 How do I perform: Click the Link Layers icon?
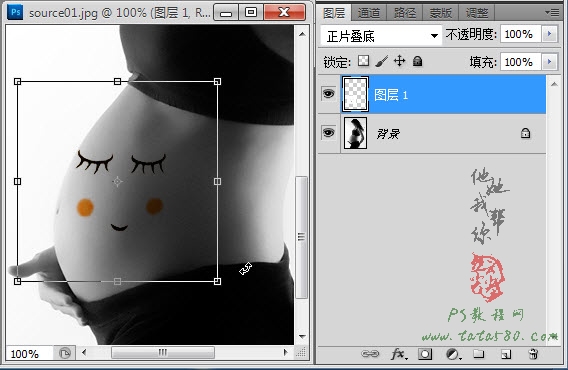(x=370, y=353)
